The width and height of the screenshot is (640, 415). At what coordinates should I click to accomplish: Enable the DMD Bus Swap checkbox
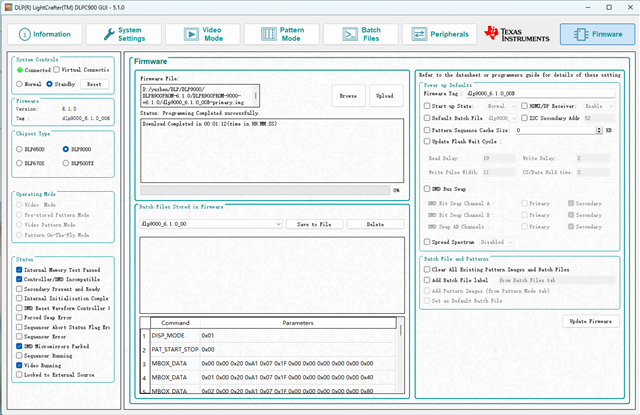pyautogui.click(x=427, y=189)
